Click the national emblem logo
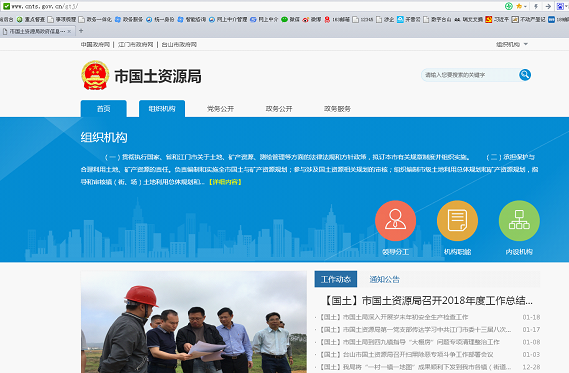The height and width of the screenshot is (373, 569). (95, 75)
